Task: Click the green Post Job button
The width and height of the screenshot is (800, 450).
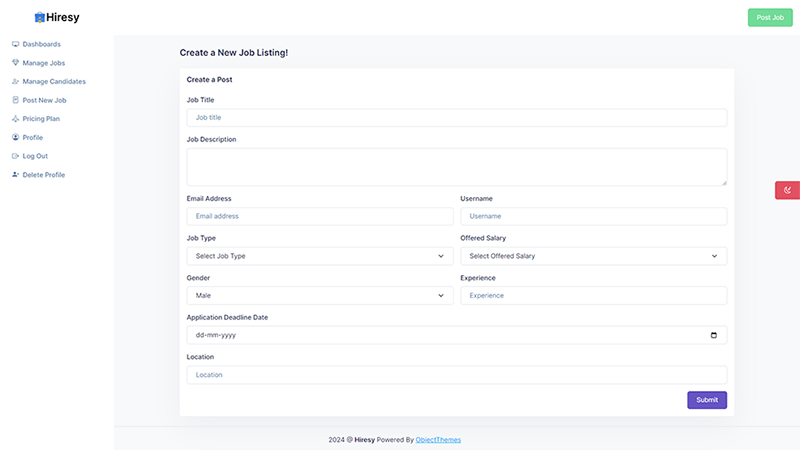Action: (770, 17)
